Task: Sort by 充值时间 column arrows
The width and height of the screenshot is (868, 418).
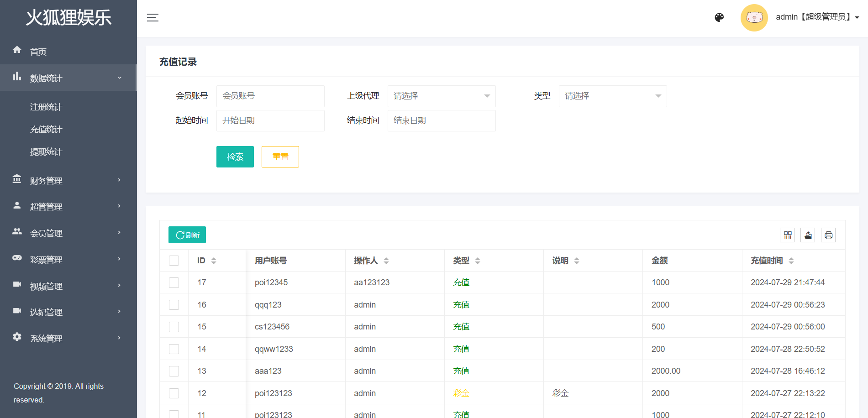Action: pyautogui.click(x=791, y=261)
